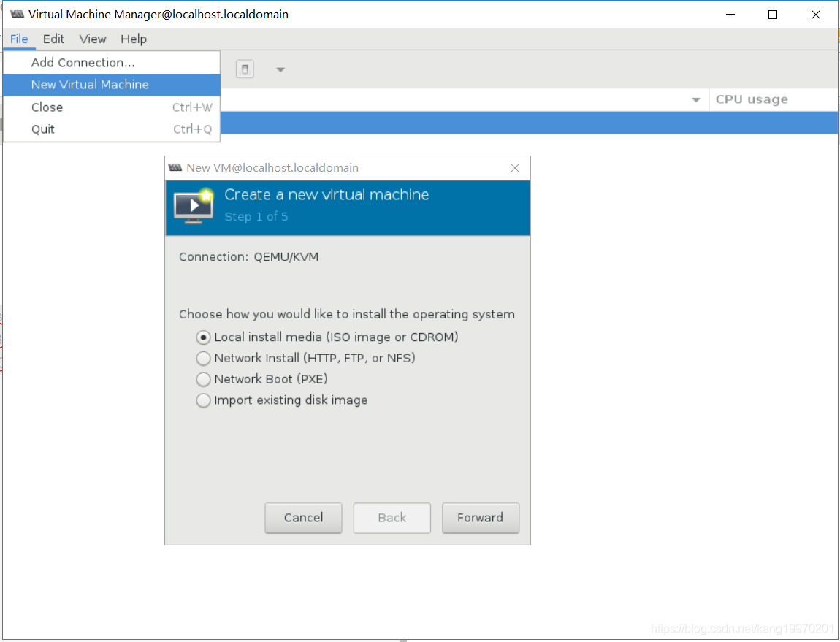Screen dimensions: 840x642
Task: Close the Virtual Machine Manager window
Action: point(815,15)
